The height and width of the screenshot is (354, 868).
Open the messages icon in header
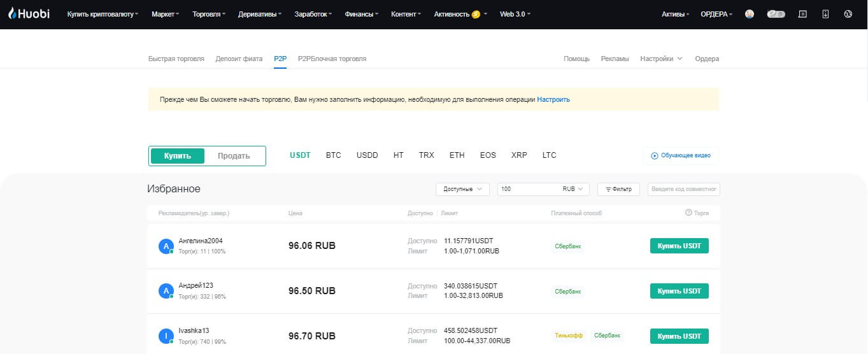[x=802, y=14]
